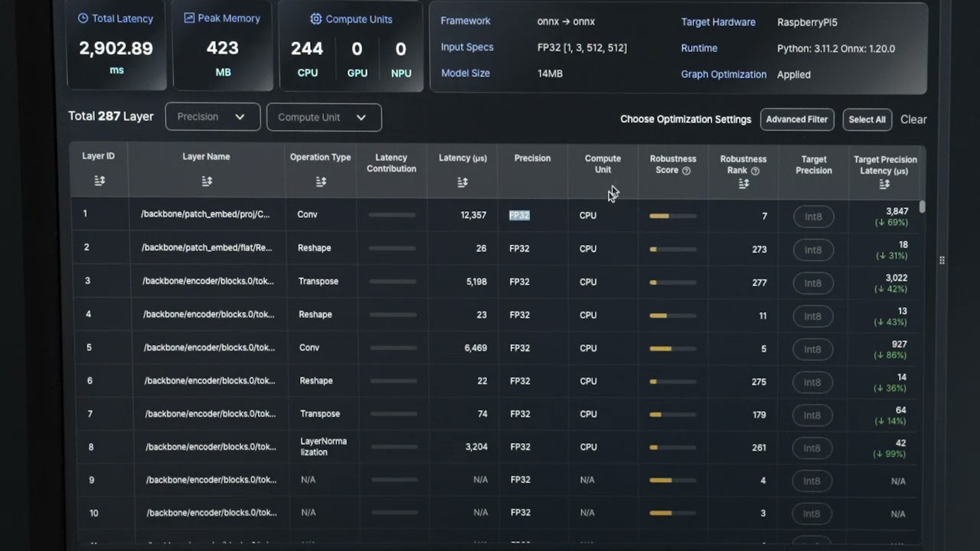The image size is (980, 551).
Task: Toggle Int8 target precision for layer 1
Action: coord(813,217)
